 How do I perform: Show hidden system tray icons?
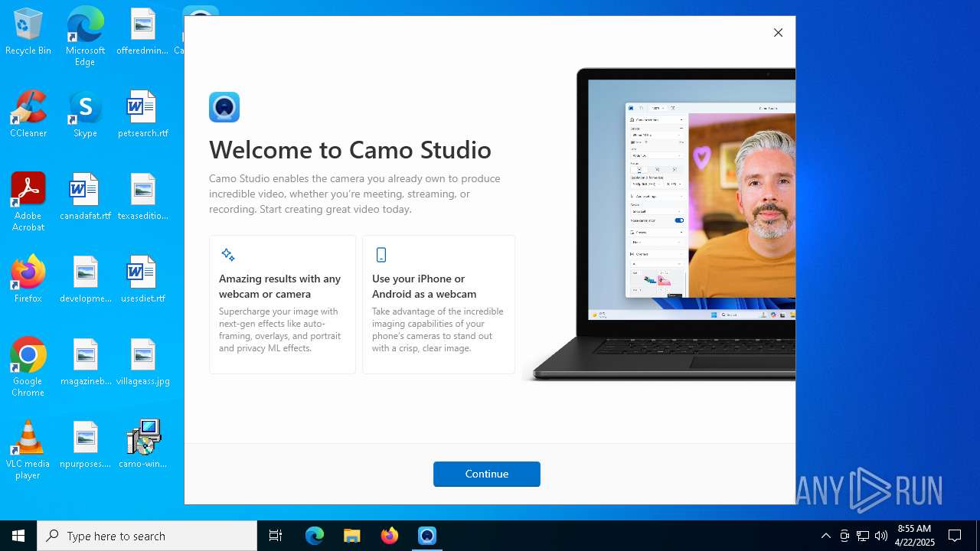(825, 536)
